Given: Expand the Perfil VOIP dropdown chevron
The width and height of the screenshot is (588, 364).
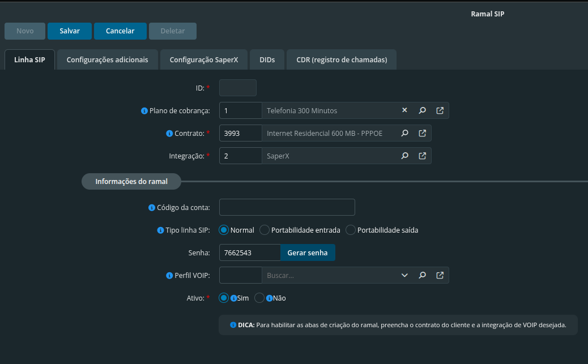Looking at the screenshot, I should [x=404, y=275].
